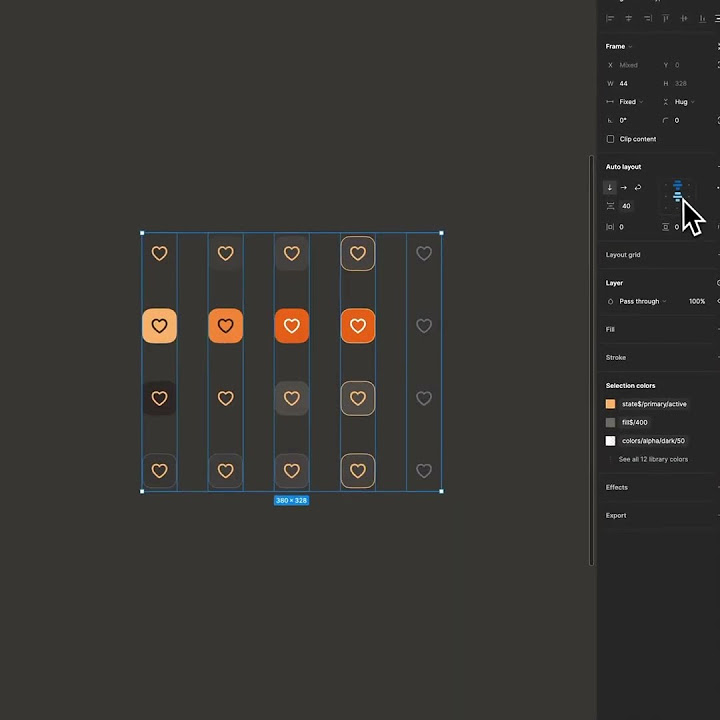Open the Fixed horizontal resizing dropdown

pyautogui.click(x=631, y=102)
